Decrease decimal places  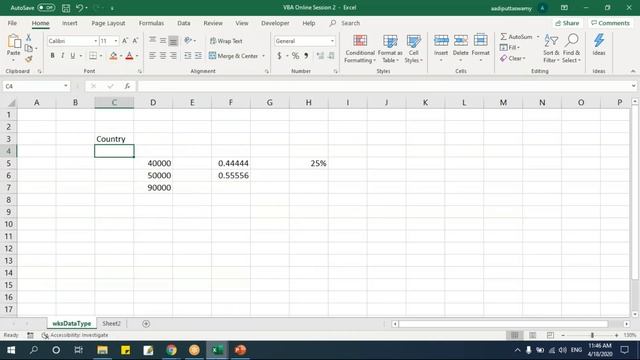tap(331, 56)
